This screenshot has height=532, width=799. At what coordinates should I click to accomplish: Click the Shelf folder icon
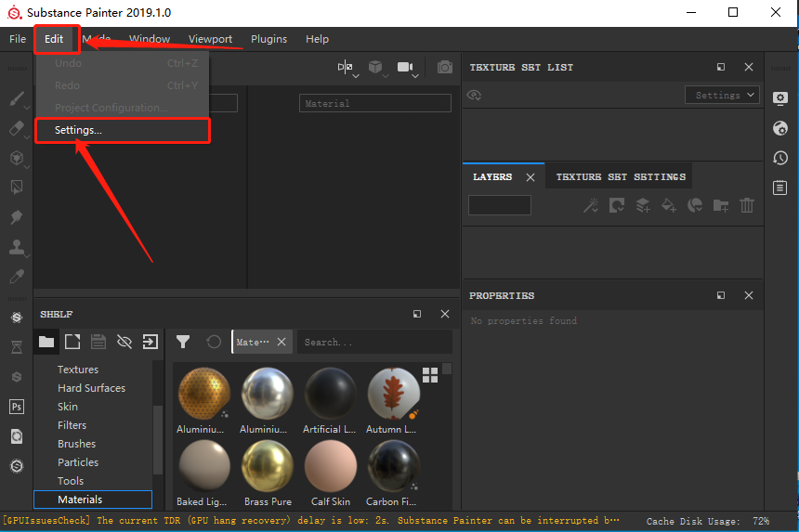(x=46, y=342)
